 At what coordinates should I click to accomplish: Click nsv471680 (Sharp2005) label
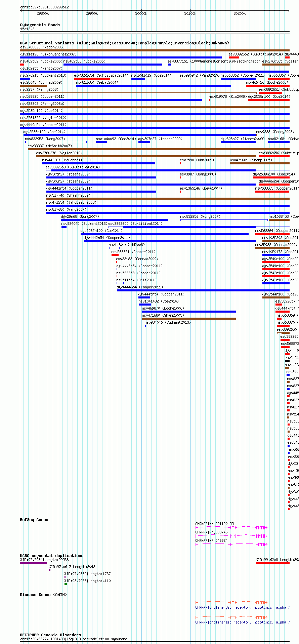[163, 316]
